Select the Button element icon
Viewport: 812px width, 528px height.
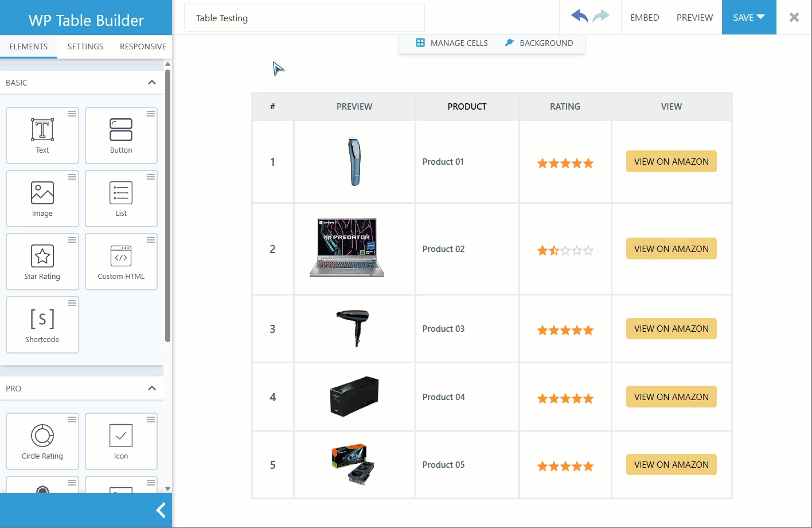[121, 130]
